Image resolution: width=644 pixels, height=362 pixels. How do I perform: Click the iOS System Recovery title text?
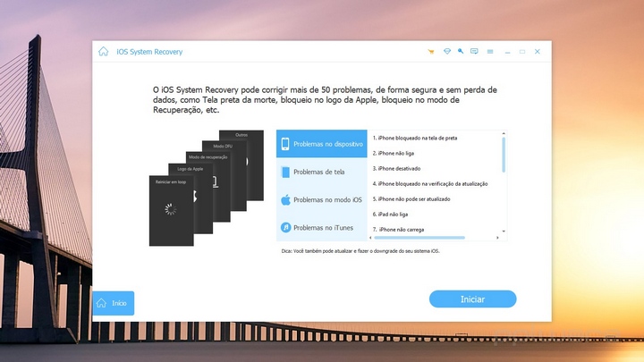coord(149,52)
